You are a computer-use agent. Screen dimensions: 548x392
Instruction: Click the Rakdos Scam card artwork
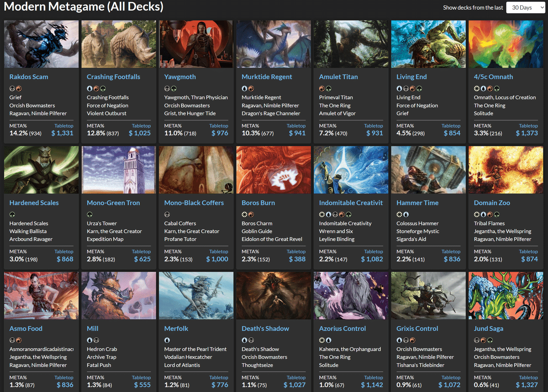pos(42,44)
